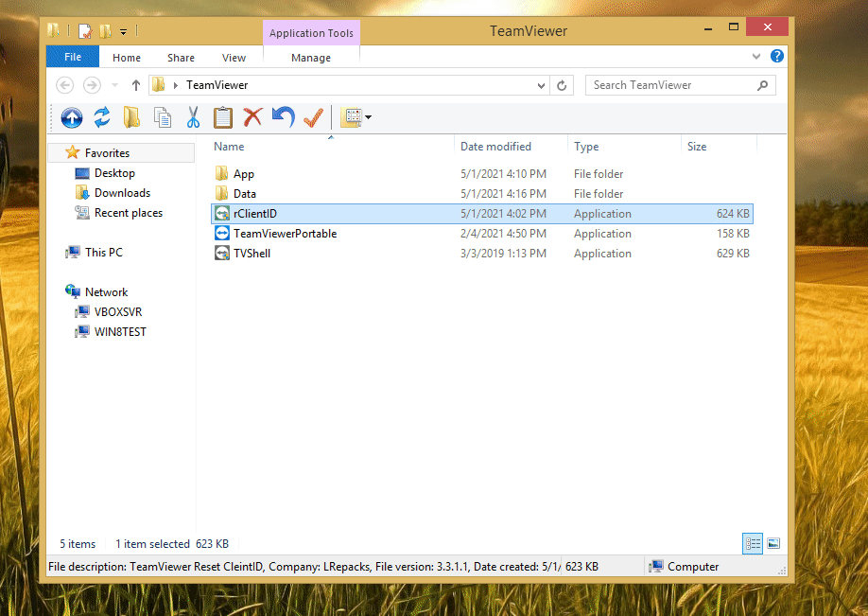Switch to Large icons view in the status bar
The image size is (868, 616).
773,543
